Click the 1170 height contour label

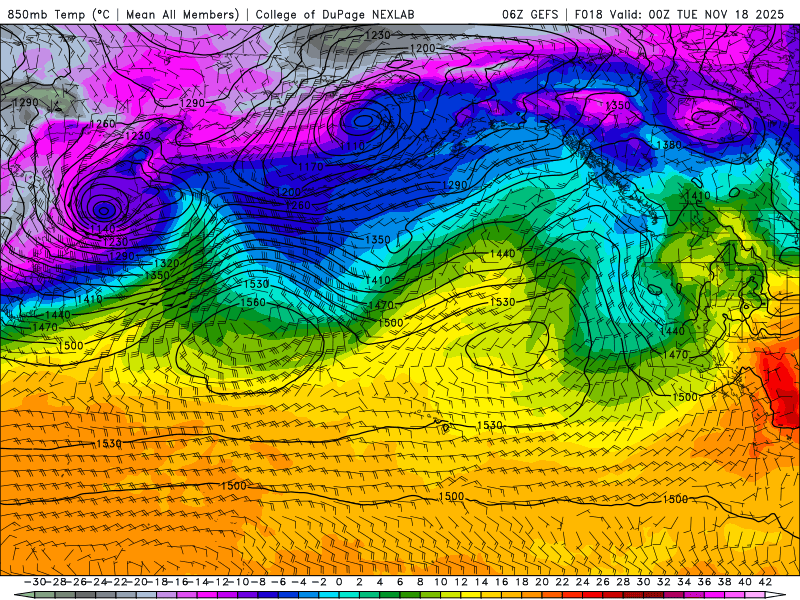(x=311, y=167)
